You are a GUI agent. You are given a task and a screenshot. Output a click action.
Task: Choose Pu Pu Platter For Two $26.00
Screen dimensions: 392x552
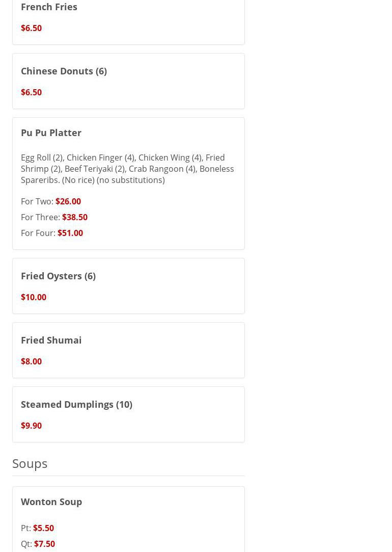(x=68, y=201)
